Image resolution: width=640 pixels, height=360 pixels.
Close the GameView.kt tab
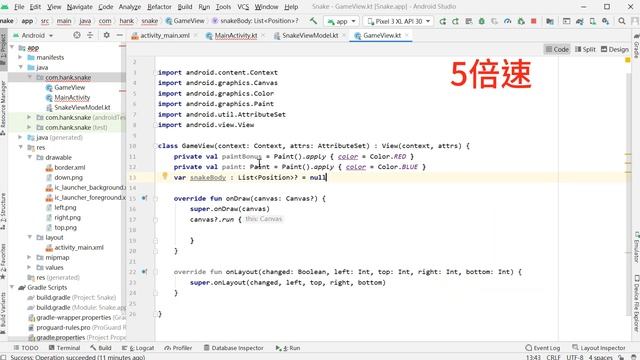coord(407,36)
